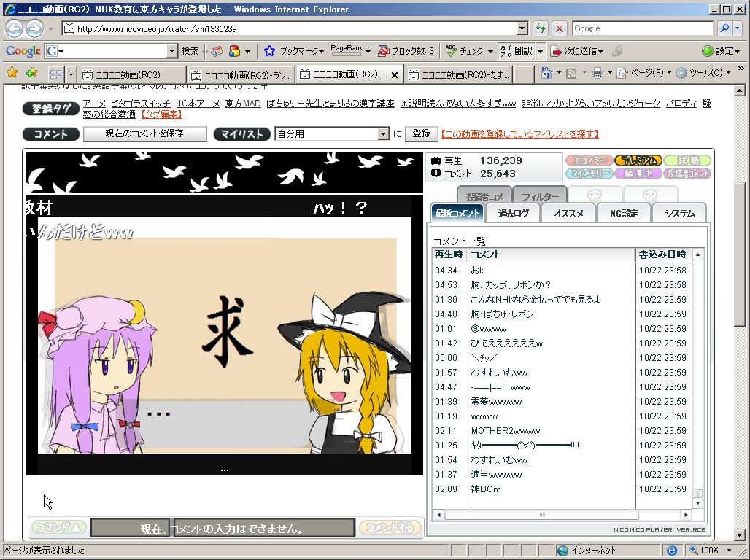Click the 設定 green settings icon
Screen dimensions: 750x560
point(708,51)
